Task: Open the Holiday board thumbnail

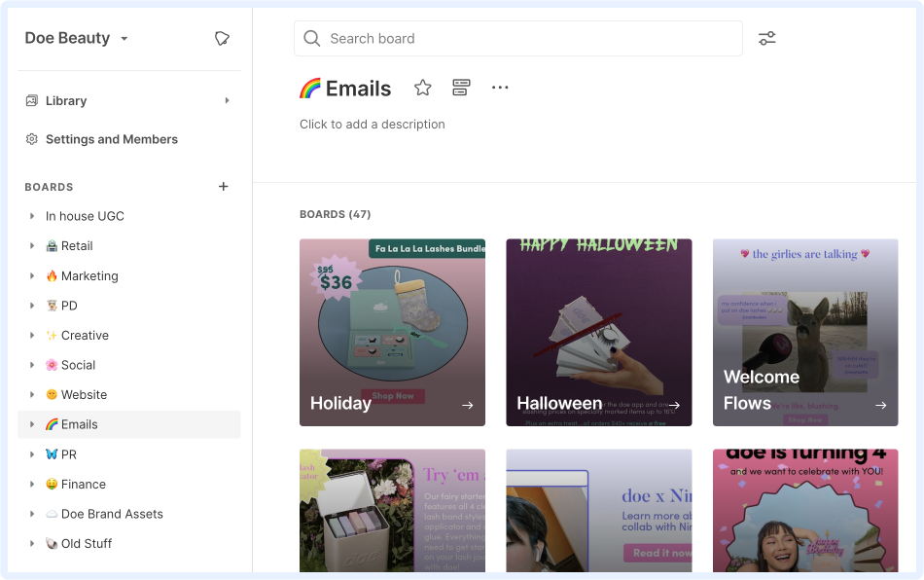Action: pos(393,333)
